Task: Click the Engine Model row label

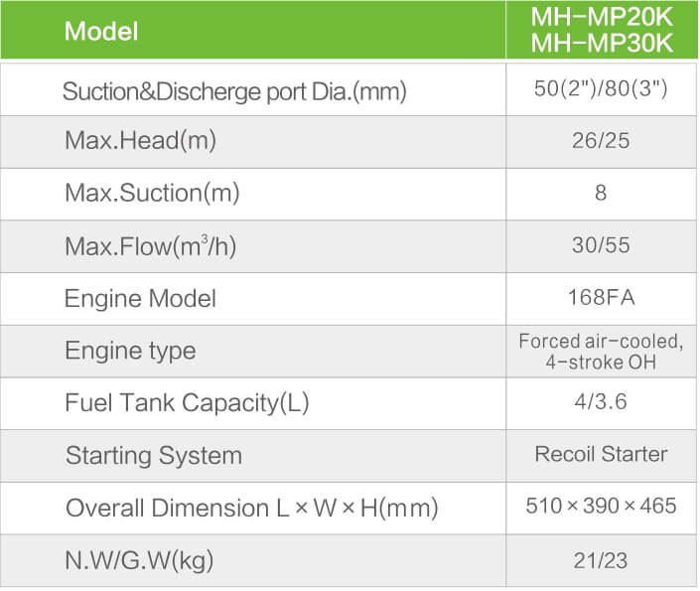Action: coord(140,298)
